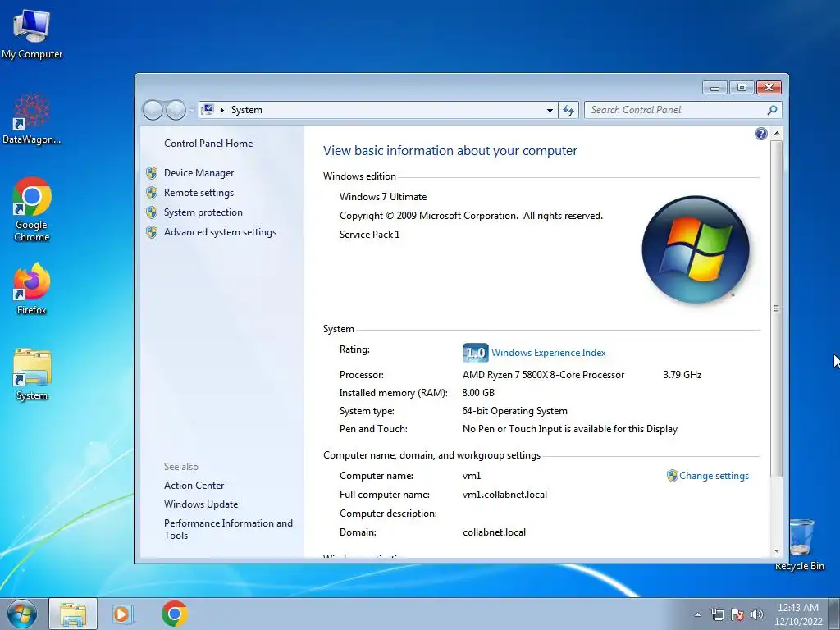
Task: Click the collabnet.local domain value
Action: coord(494,532)
